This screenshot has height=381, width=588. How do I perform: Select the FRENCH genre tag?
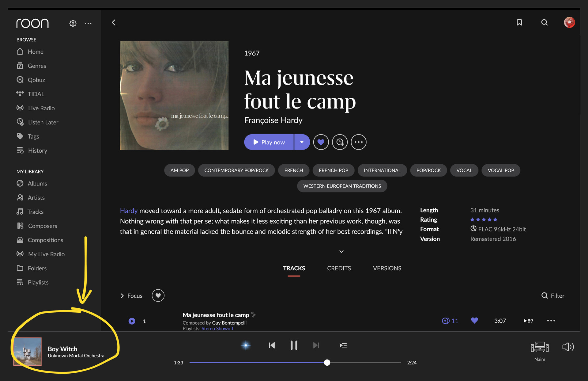click(293, 170)
